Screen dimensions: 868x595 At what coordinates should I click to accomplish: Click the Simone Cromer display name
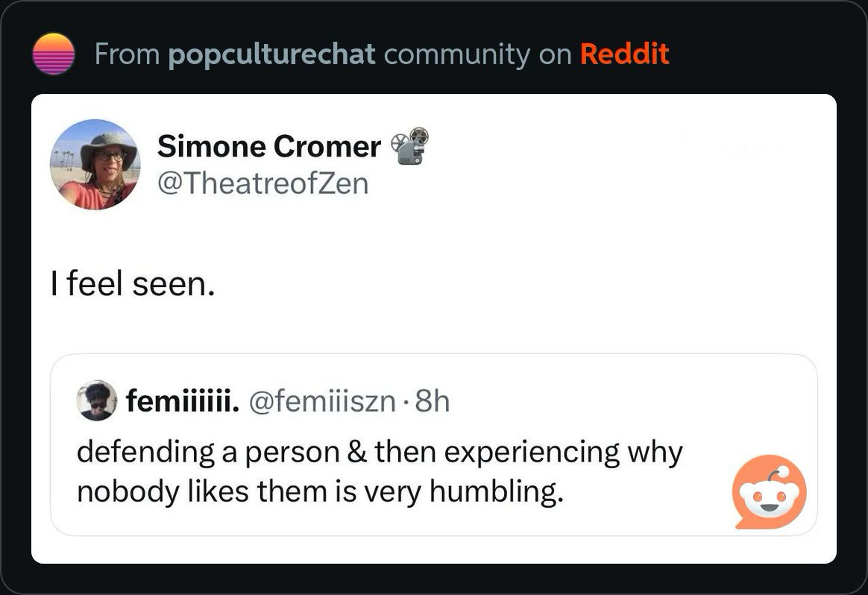coord(268,146)
